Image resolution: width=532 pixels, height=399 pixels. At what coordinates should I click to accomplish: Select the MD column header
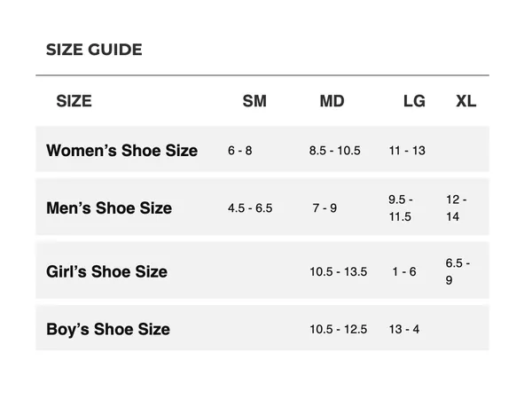coord(332,101)
